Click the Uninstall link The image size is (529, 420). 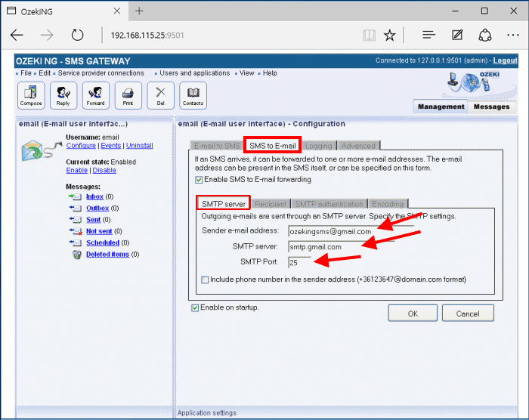(x=140, y=145)
